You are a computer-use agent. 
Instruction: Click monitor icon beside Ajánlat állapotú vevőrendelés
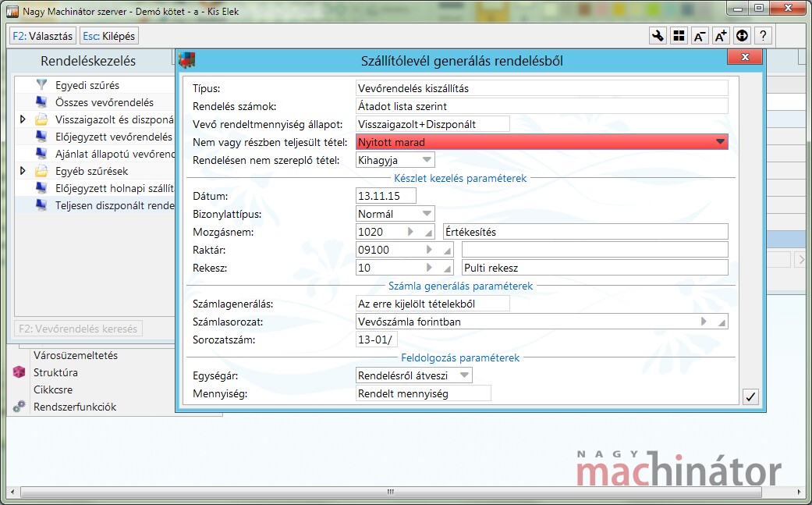pos(41,154)
